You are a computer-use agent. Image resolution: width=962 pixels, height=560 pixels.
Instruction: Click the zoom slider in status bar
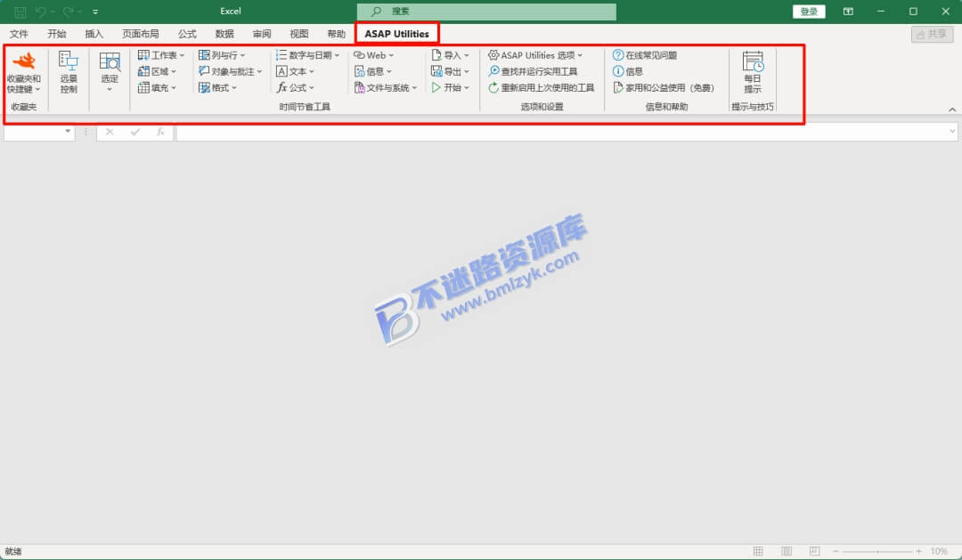(877, 551)
